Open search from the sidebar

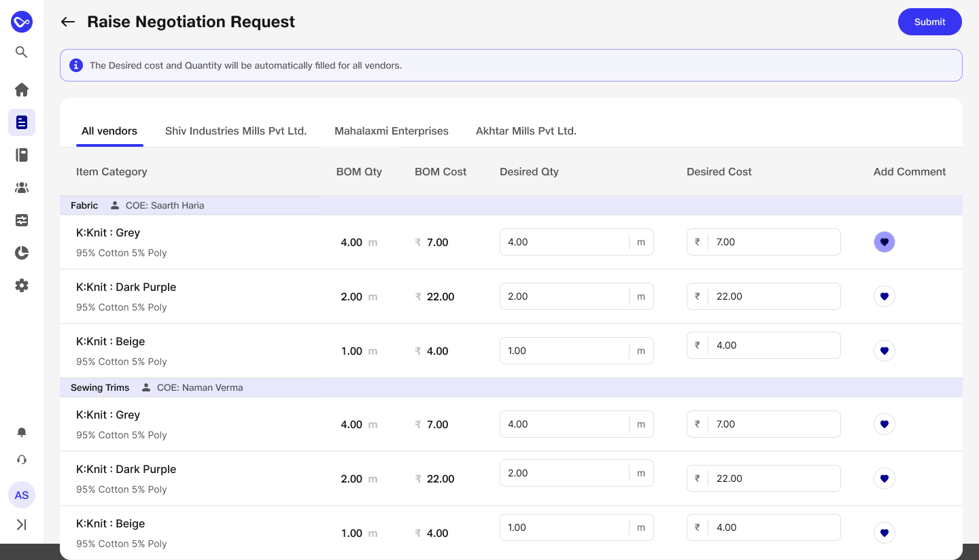coord(22,52)
